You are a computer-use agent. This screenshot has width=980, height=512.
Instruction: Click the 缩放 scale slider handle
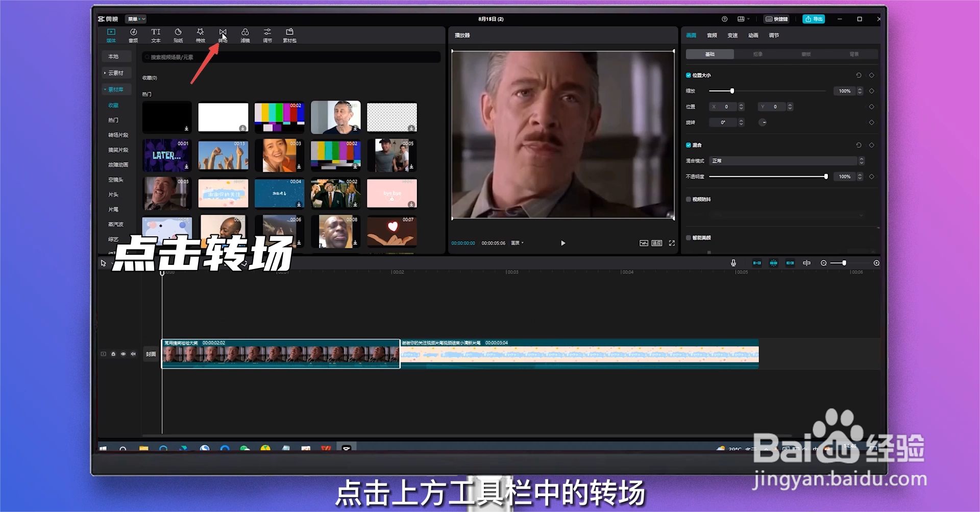click(x=732, y=91)
